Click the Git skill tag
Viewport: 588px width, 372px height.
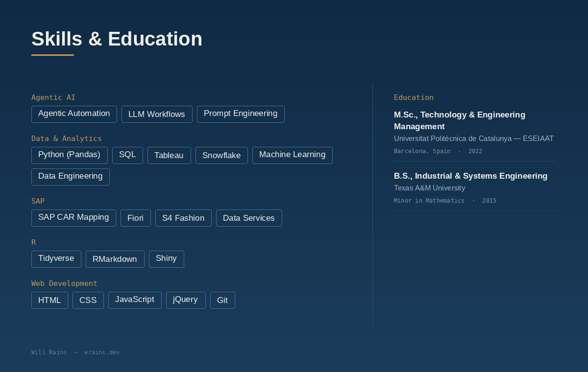(x=222, y=300)
